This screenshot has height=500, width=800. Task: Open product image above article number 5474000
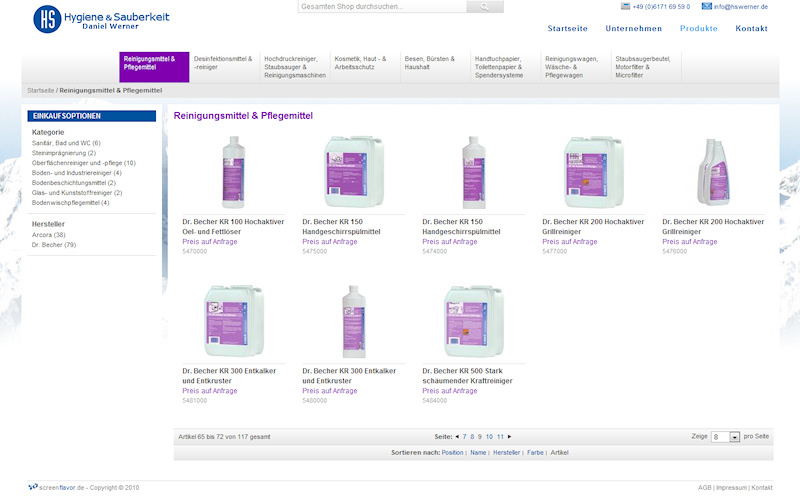tap(473, 172)
